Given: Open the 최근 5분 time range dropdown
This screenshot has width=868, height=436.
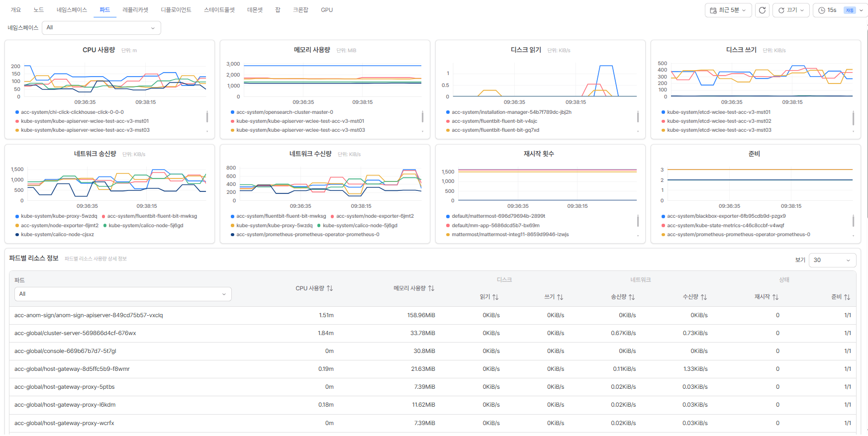Looking at the screenshot, I should coord(728,10).
